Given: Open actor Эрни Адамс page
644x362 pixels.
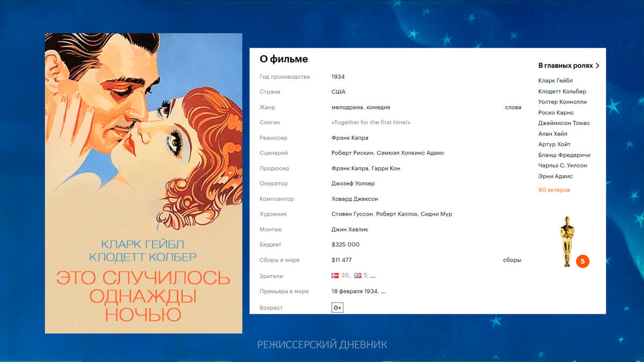Looking at the screenshot, I should pyautogui.click(x=555, y=176).
